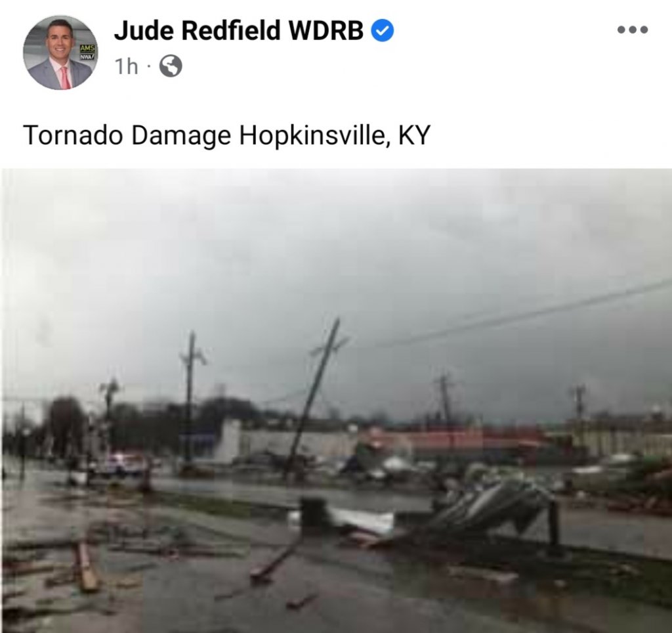Click the blue verified checkmark badge
The width and height of the screenshot is (672, 633).
point(382,31)
